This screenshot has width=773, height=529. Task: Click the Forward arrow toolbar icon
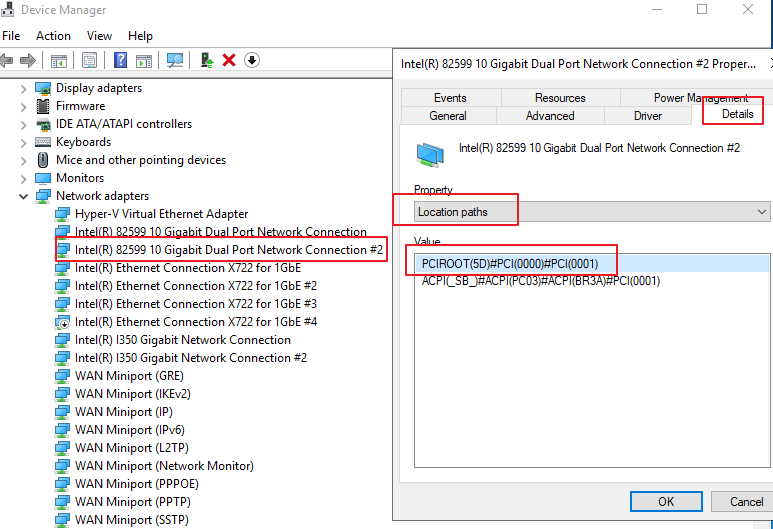28,60
